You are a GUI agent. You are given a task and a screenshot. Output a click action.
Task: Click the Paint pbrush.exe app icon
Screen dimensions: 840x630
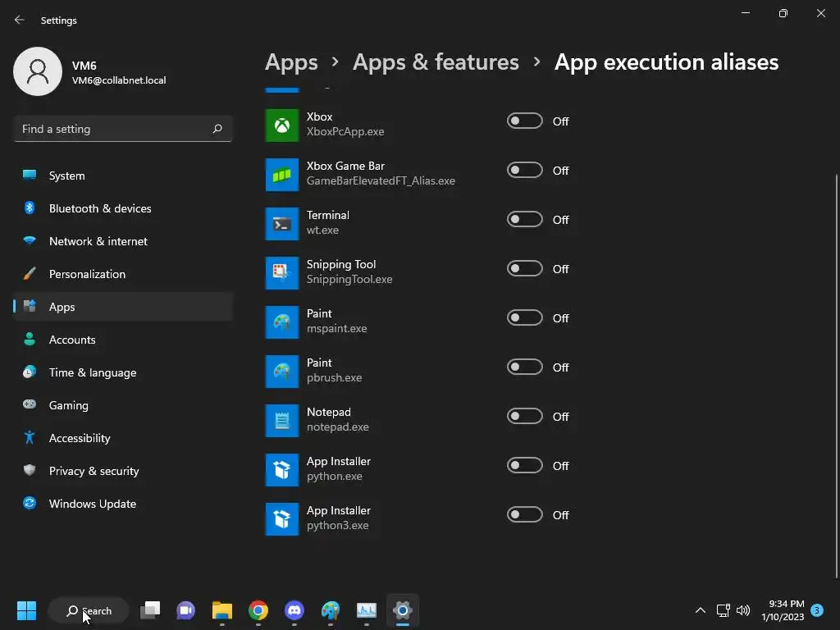tap(282, 372)
